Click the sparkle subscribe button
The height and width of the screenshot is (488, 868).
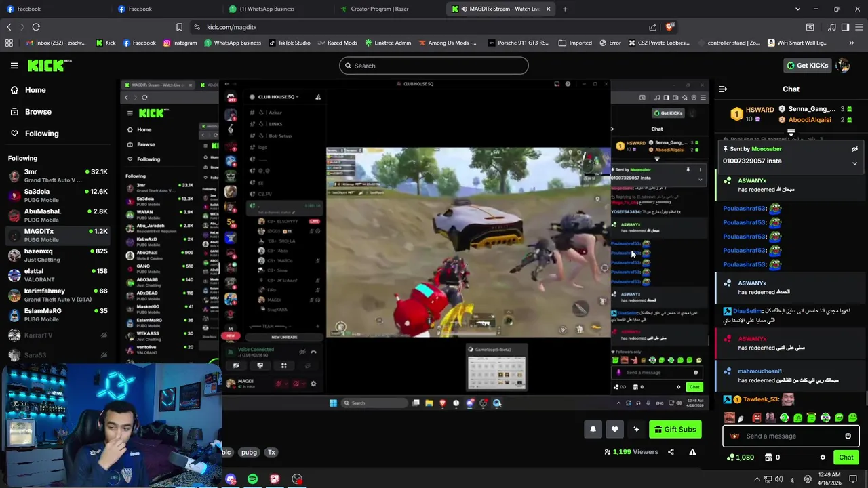[636, 429]
